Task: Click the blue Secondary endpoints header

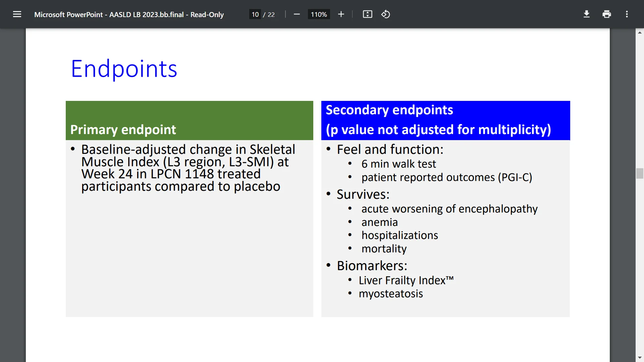Action: 445,120
